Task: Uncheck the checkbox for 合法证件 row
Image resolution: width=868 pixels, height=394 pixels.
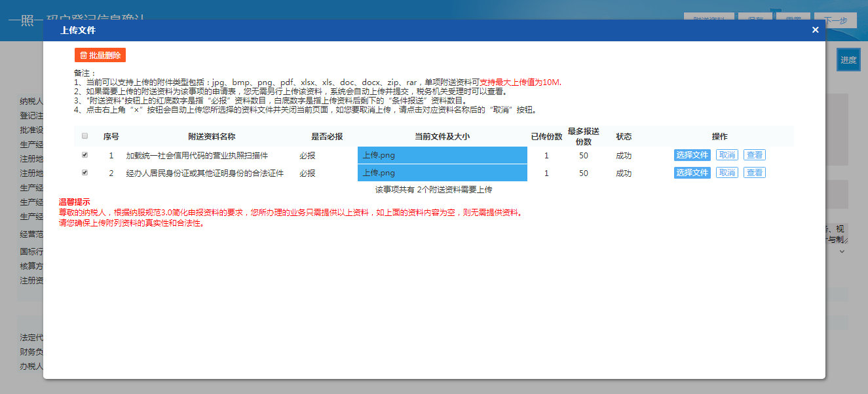Action: click(84, 172)
